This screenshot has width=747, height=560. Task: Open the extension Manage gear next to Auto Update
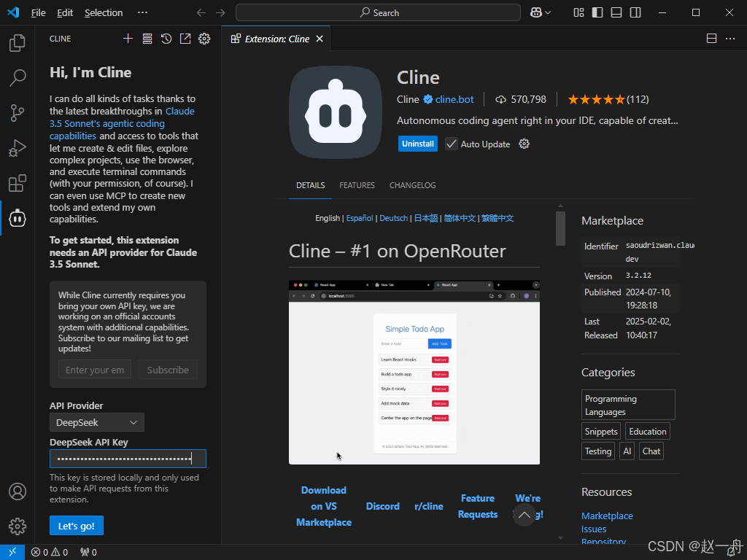(524, 144)
